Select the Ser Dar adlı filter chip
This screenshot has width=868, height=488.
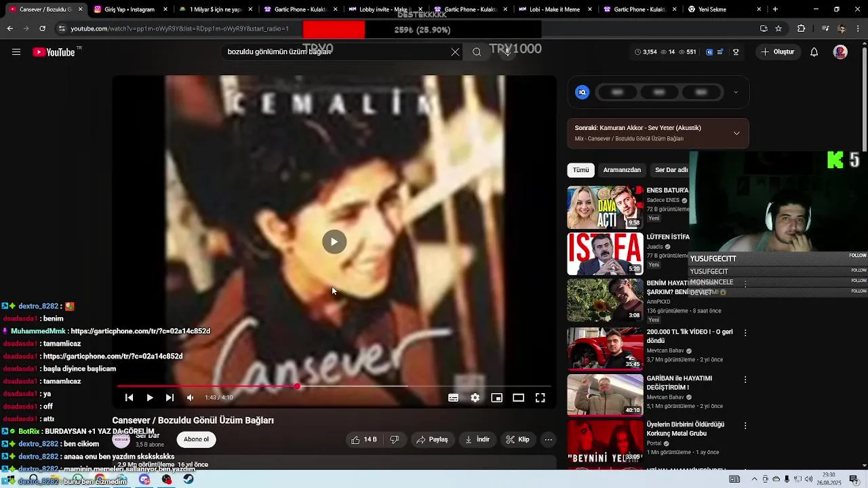click(x=671, y=170)
